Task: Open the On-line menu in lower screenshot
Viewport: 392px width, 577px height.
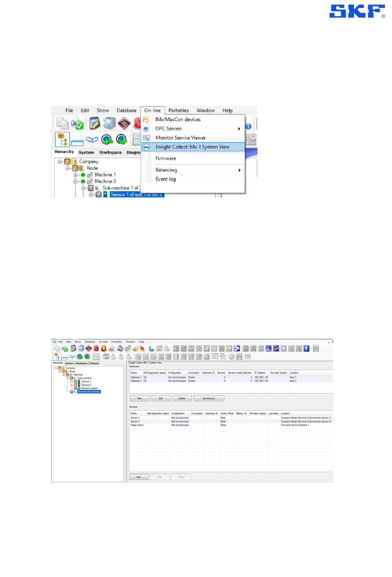Action: click(103, 342)
